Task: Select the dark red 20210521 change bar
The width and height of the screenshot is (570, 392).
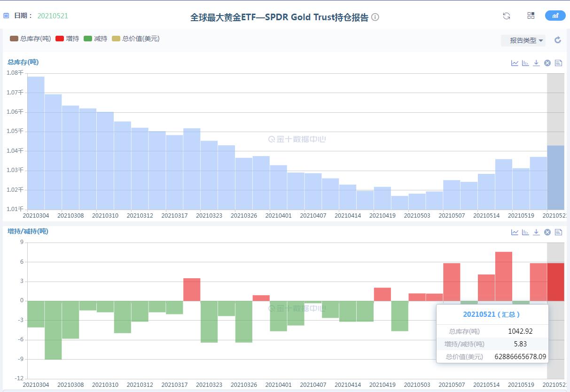Action: click(x=555, y=282)
